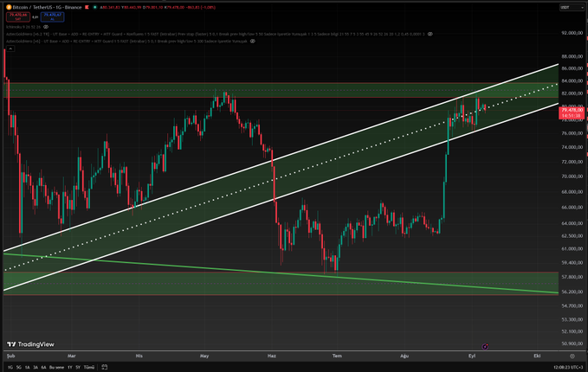
Task: Click the 50.900,00 price axis label
Action: 572,343
